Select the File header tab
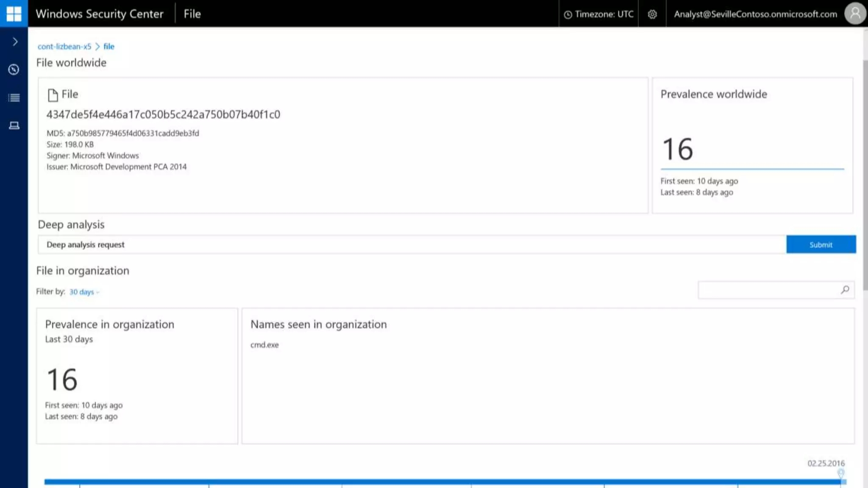The height and width of the screenshot is (488, 868). point(192,14)
